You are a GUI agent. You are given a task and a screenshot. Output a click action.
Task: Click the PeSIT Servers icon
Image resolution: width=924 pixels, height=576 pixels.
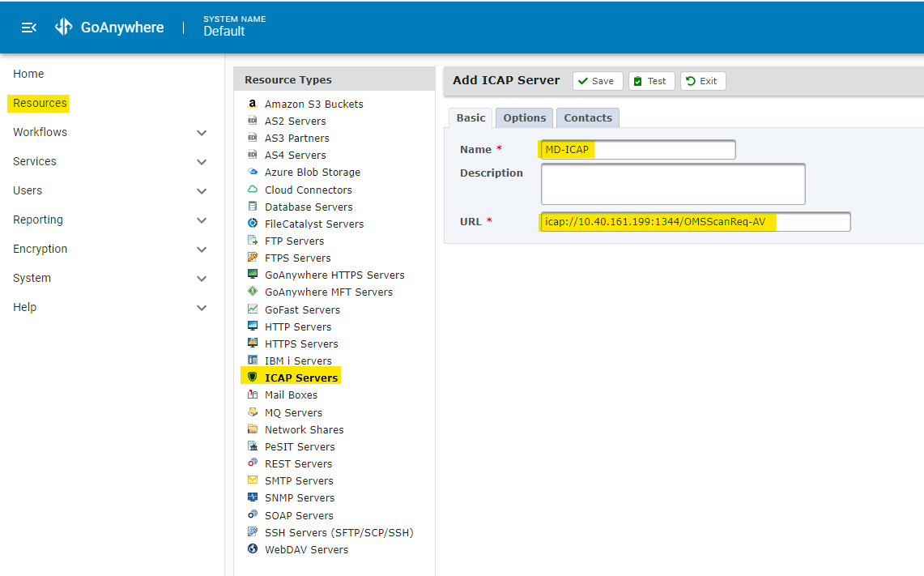coord(253,446)
